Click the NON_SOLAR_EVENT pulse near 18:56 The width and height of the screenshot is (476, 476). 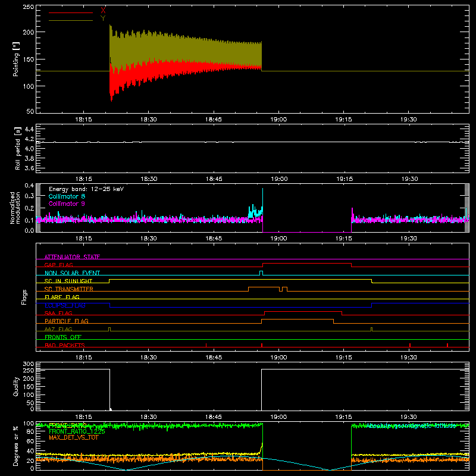(261, 273)
